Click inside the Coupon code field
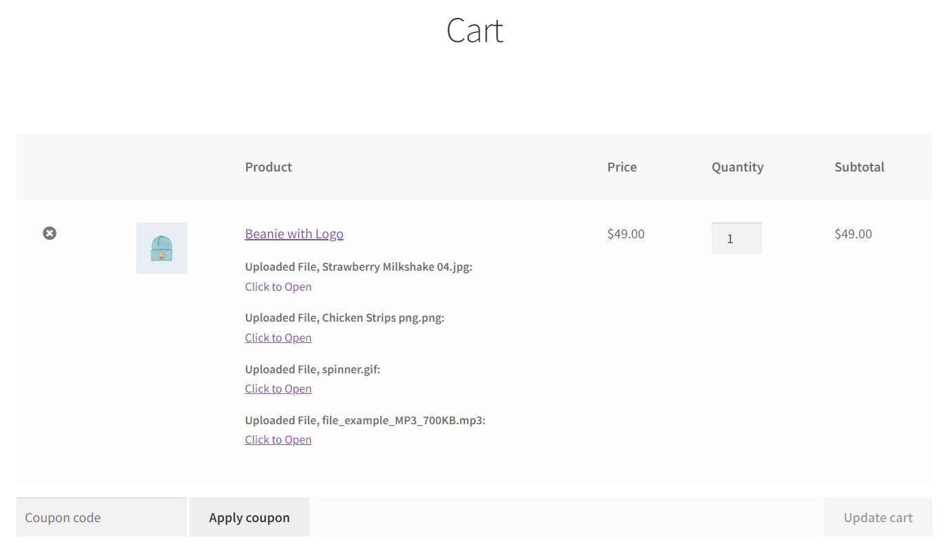The width and height of the screenshot is (950, 560). tap(101, 517)
